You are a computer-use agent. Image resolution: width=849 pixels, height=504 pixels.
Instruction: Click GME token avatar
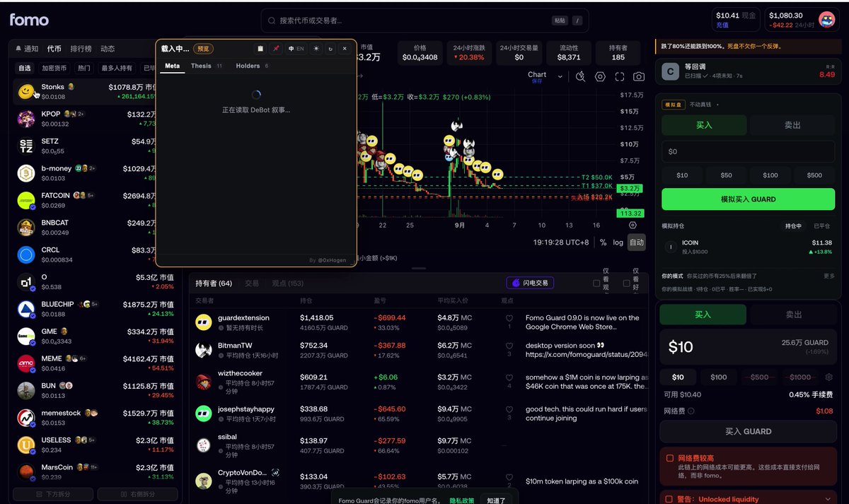point(26,336)
